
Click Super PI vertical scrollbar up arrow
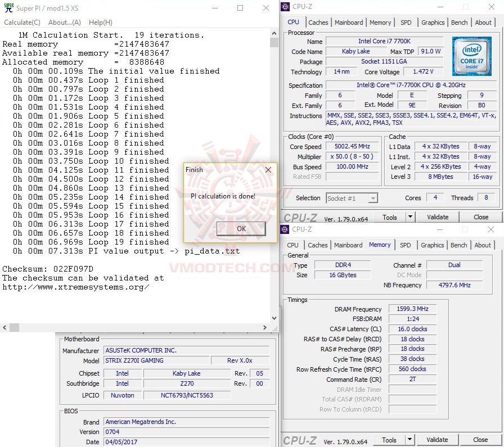point(274,33)
